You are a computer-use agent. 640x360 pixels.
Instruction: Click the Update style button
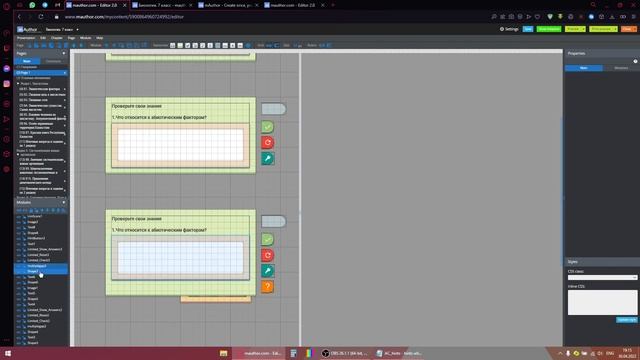click(626, 320)
